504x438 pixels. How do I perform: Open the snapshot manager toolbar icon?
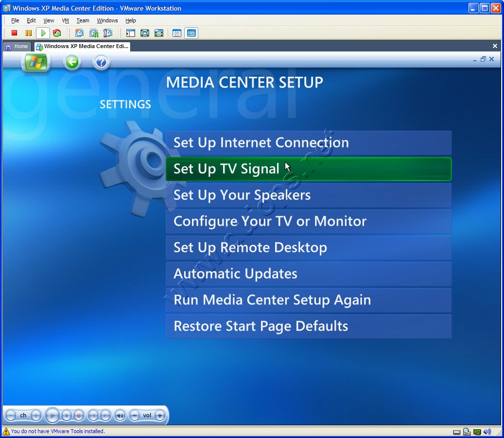point(108,33)
